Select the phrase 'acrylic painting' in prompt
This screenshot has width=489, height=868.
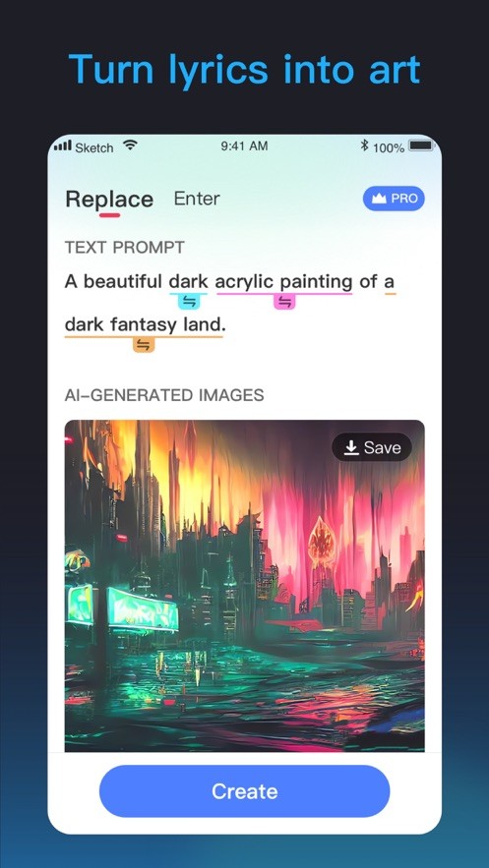[284, 282]
